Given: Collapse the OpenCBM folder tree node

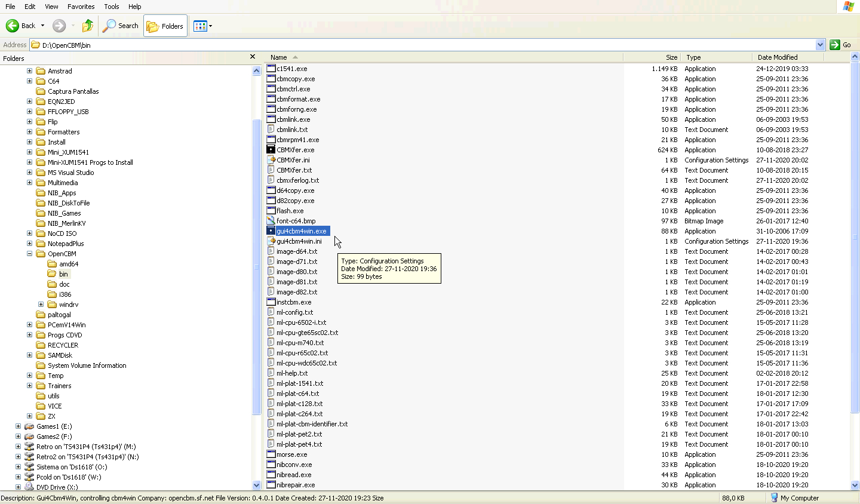Looking at the screenshot, I should [29, 254].
